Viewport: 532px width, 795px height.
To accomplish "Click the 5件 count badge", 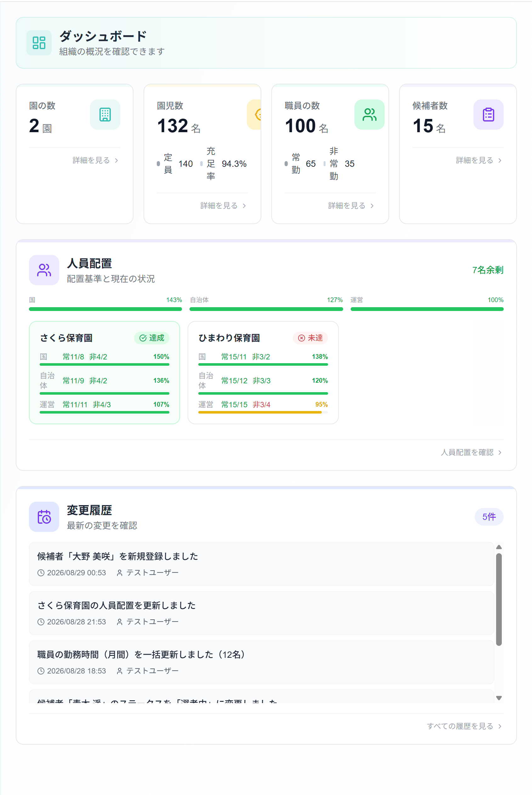I will click(489, 516).
